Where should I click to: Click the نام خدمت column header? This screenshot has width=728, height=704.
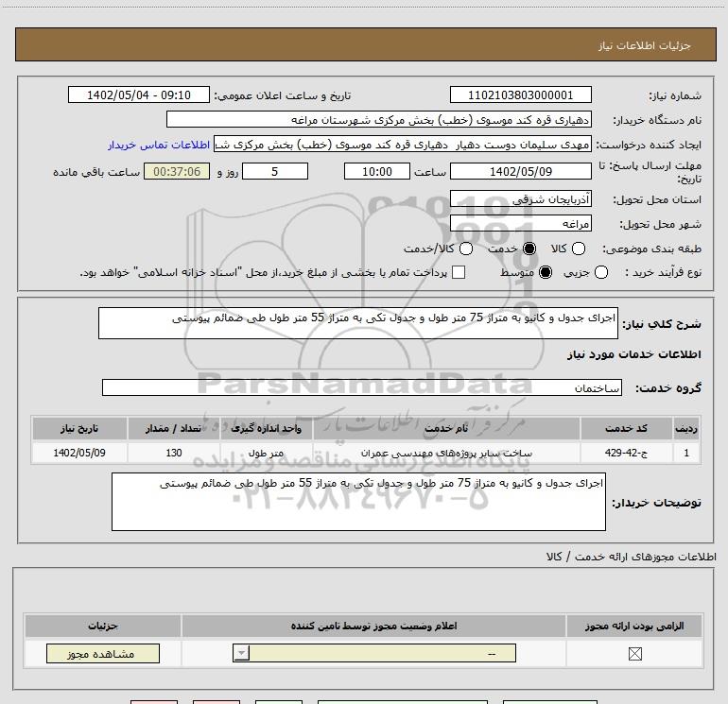(x=446, y=428)
